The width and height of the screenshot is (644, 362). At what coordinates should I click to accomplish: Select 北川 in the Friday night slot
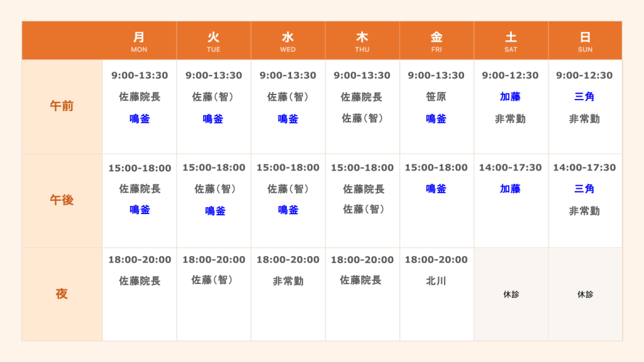(x=436, y=281)
